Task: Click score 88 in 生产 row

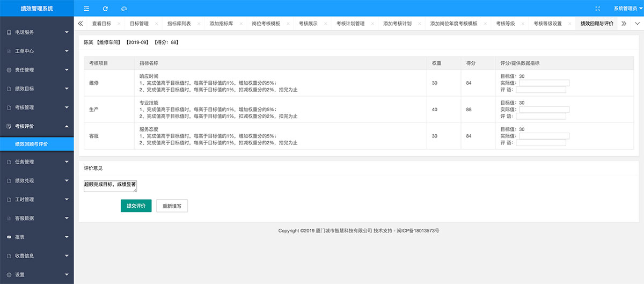Action: pyautogui.click(x=469, y=110)
